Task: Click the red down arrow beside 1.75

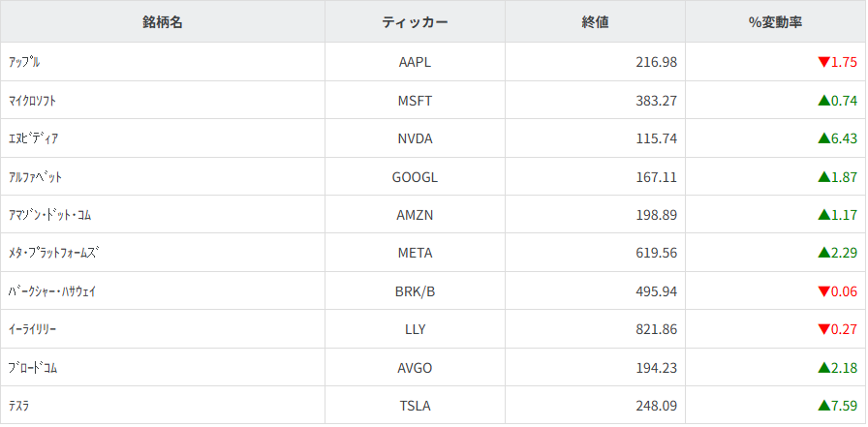Action: [824, 62]
